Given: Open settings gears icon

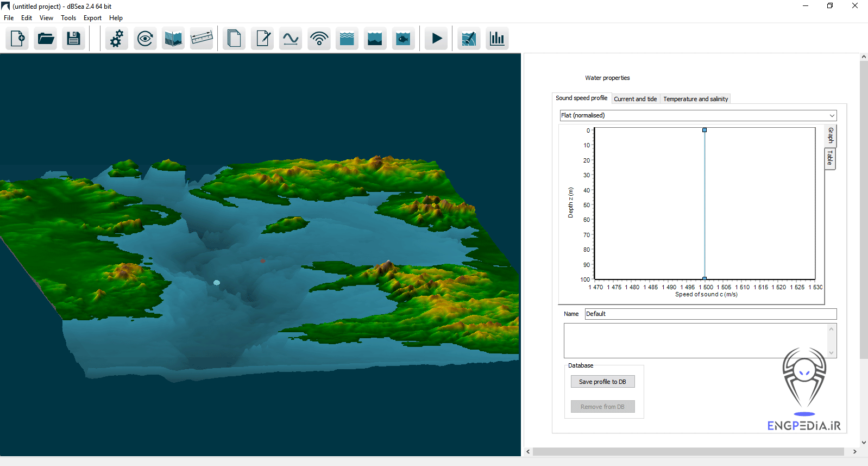Looking at the screenshot, I should 116,39.
